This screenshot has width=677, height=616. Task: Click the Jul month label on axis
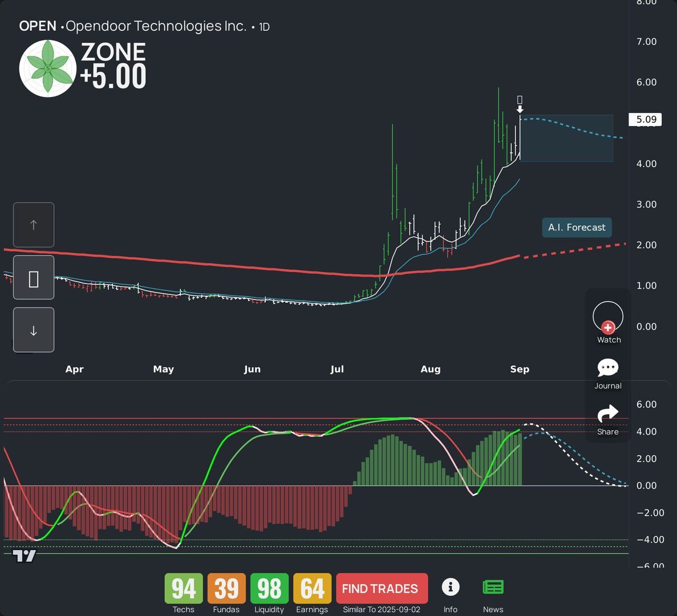point(337,369)
